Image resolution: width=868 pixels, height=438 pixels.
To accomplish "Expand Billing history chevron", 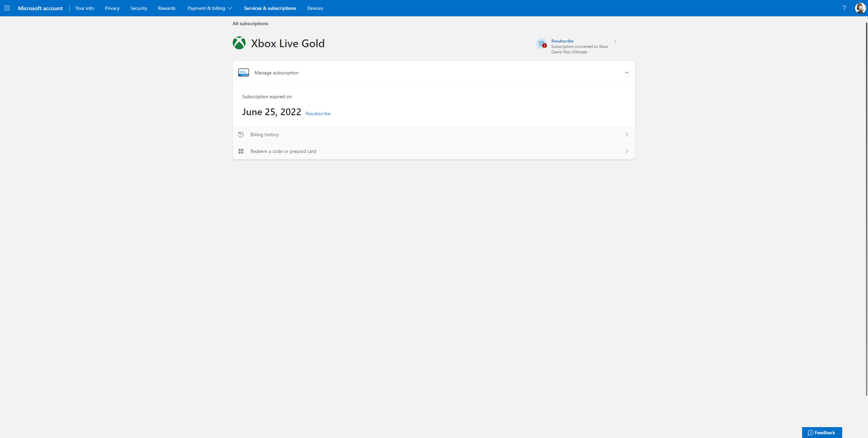I will [x=627, y=135].
